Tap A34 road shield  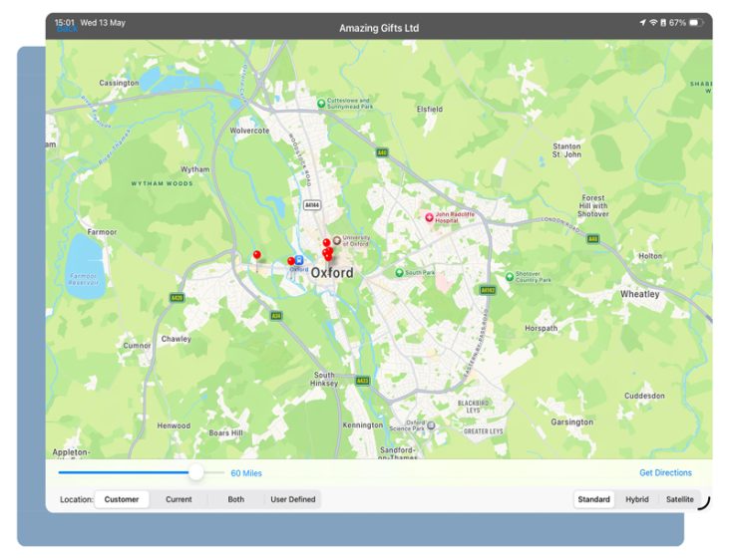[x=276, y=316]
